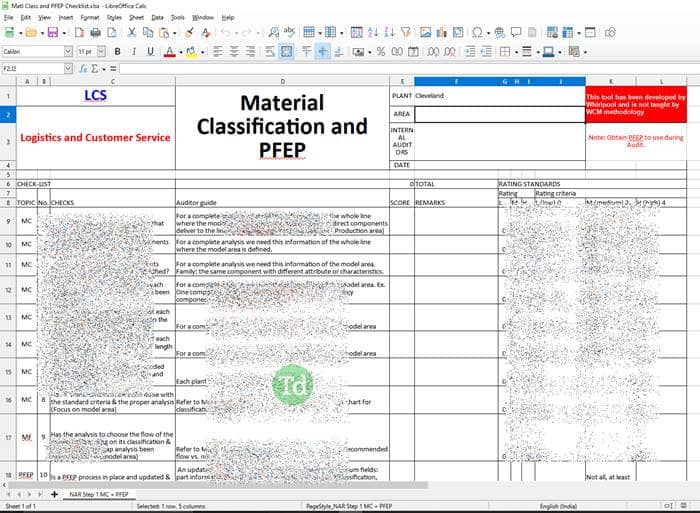Open the Data menu
The width and height of the screenshot is (700, 513).
157,17
